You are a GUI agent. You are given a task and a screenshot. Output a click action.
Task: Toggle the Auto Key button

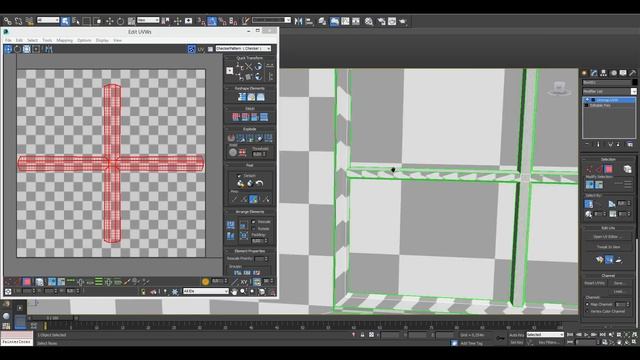tap(516, 335)
